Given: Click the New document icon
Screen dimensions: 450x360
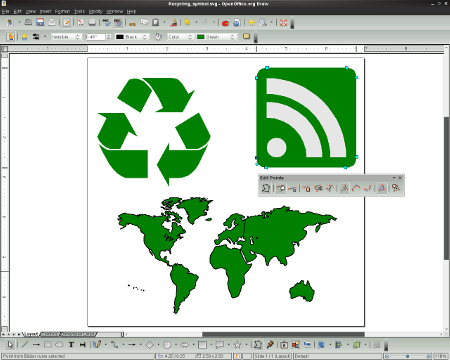Looking at the screenshot, I should coord(10,22).
